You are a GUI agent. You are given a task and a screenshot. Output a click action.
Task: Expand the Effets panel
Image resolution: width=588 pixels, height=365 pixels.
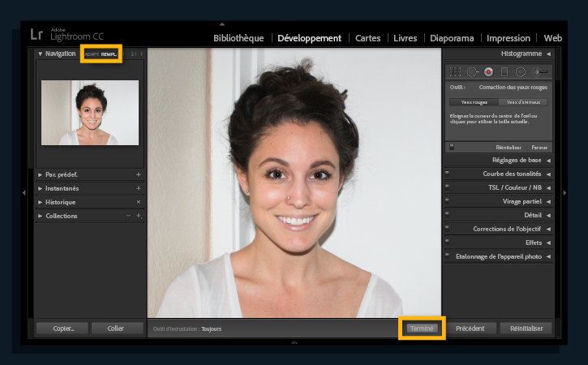[x=548, y=243]
